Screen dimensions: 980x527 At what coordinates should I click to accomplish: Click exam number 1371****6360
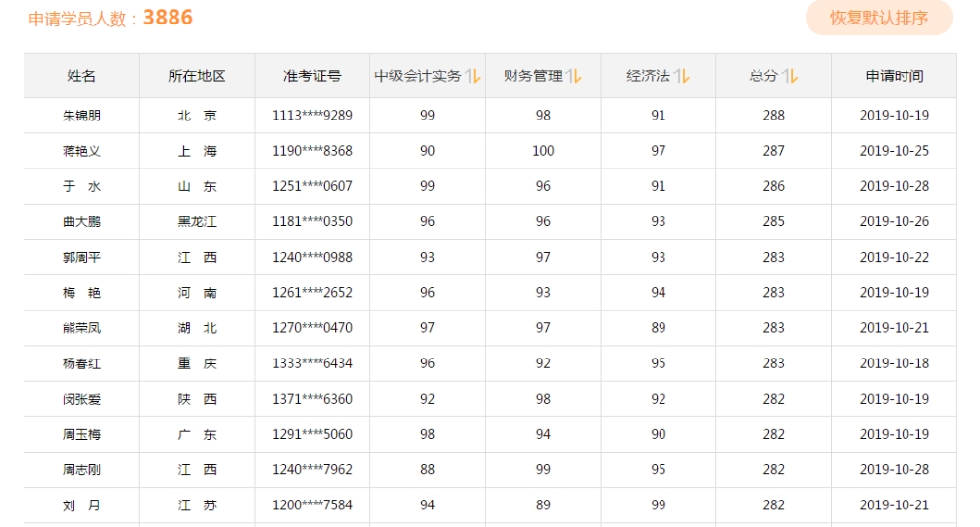(313, 399)
